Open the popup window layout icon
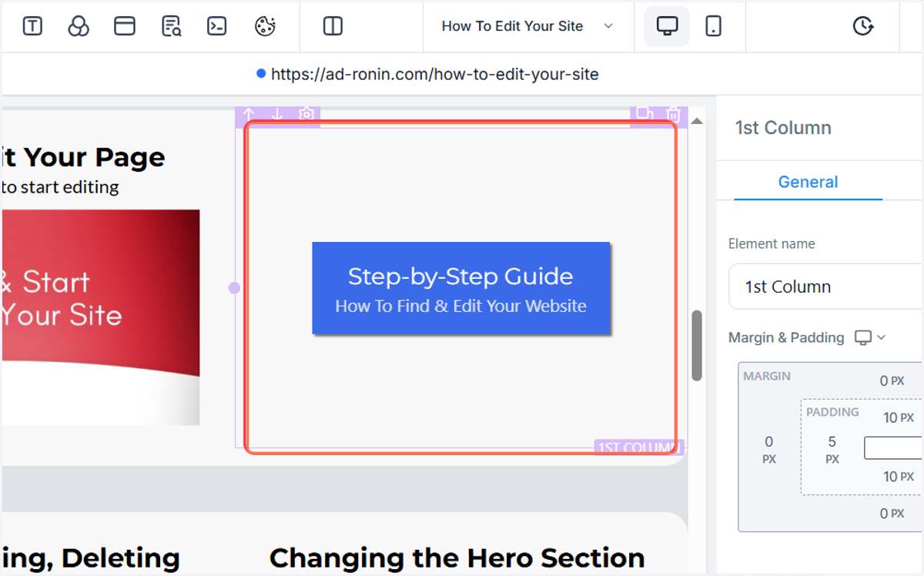 point(125,26)
